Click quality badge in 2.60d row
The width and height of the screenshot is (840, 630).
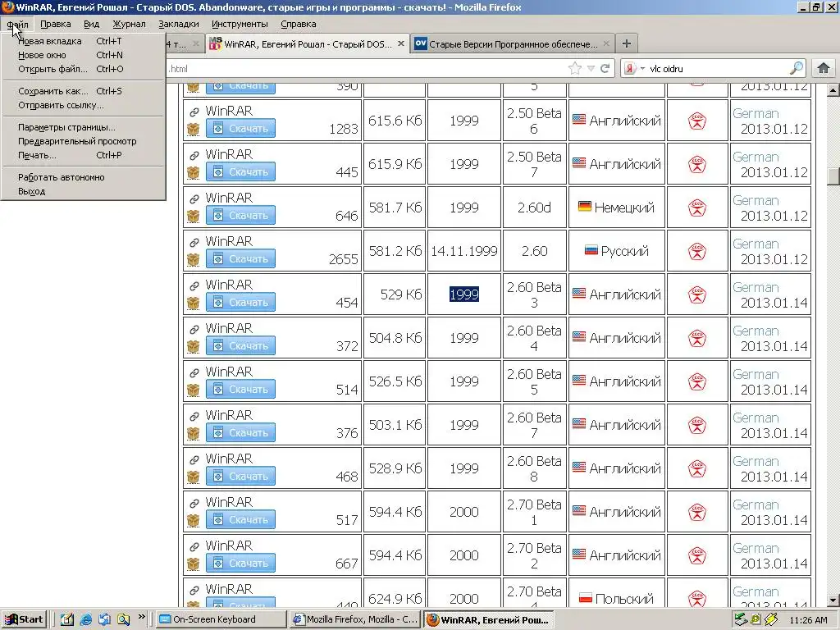697,208
